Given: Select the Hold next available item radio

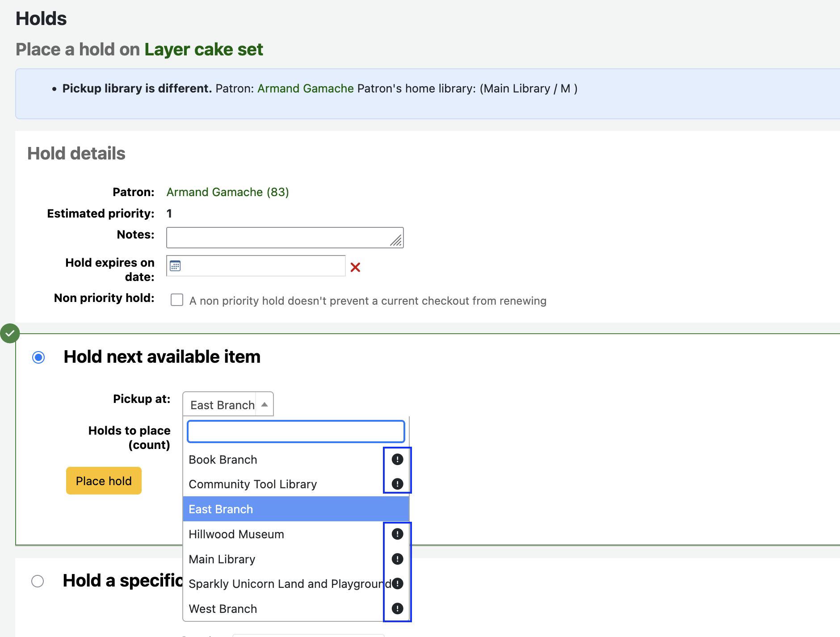Looking at the screenshot, I should point(38,357).
